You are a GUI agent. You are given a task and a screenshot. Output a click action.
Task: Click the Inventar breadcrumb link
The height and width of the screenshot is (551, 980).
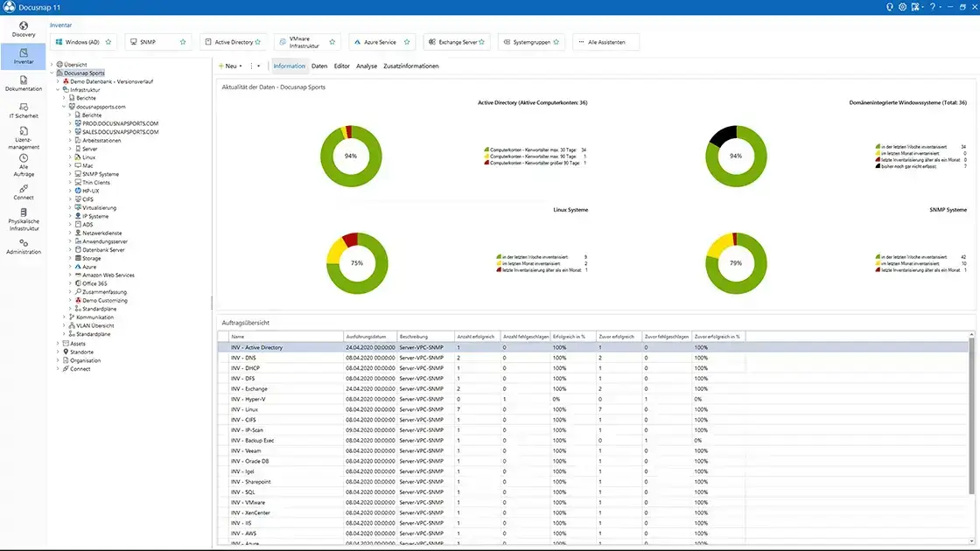click(60, 25)
